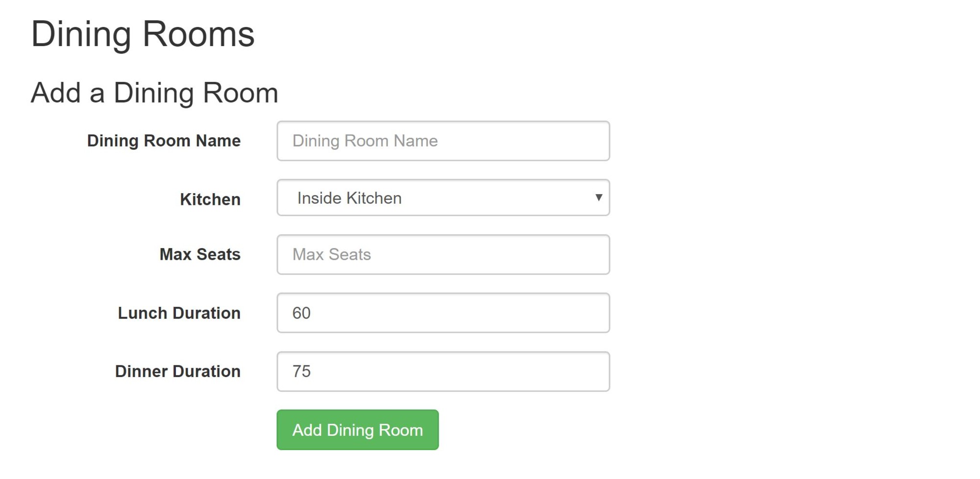Click the value 60 in Lunch Duration
The height and width of the screenshot is (479, 980).
click(301, 313)
